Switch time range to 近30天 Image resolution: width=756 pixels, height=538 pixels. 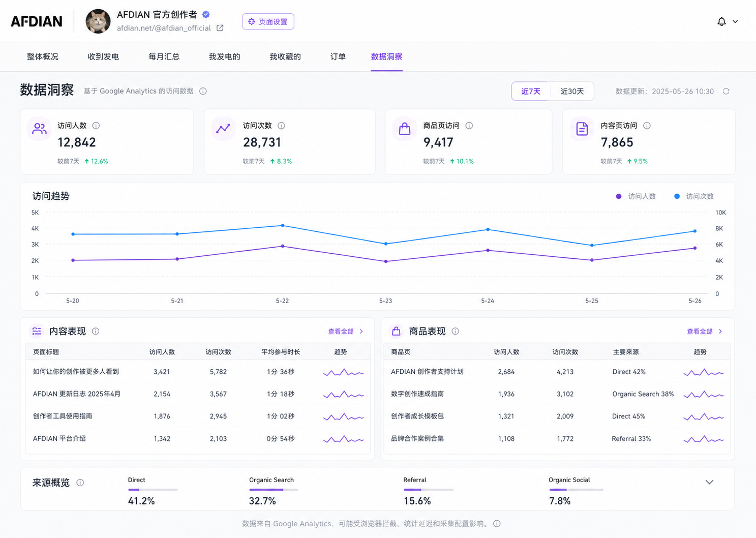click(572, 92)
